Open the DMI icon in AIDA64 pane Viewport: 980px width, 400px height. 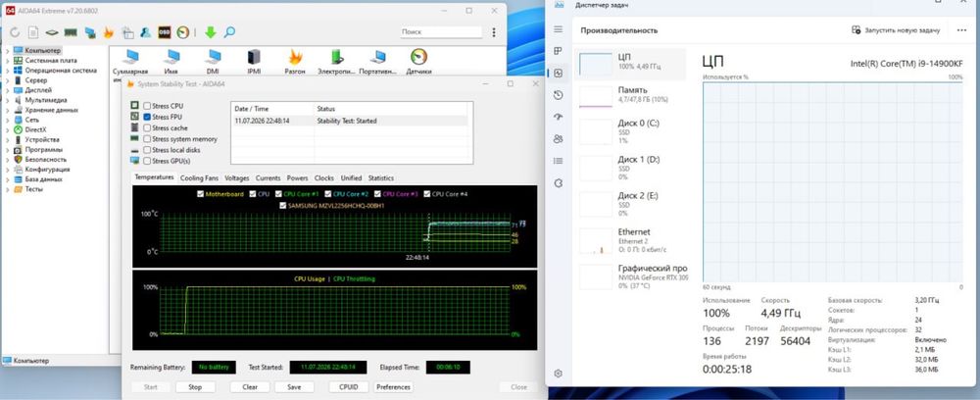pyautogui.click(x=213, y=63)
